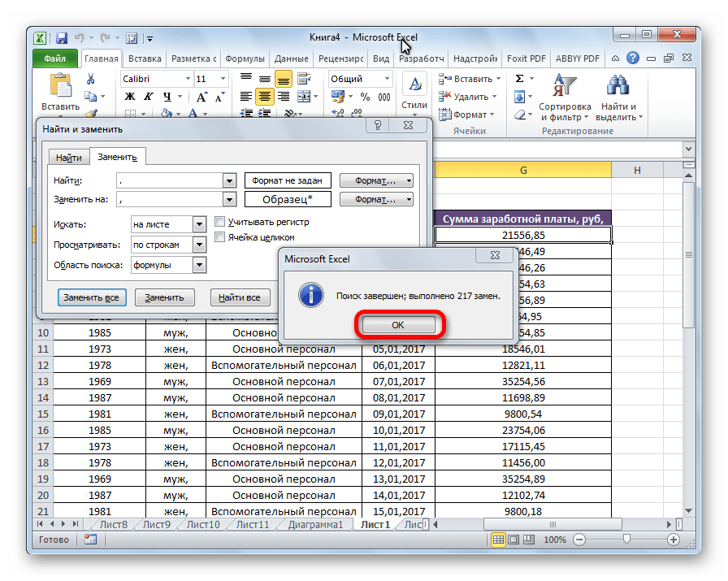Open the Искать 'на листе' dropdown
This screenshot has height=581, width=728.
[199, 224]
